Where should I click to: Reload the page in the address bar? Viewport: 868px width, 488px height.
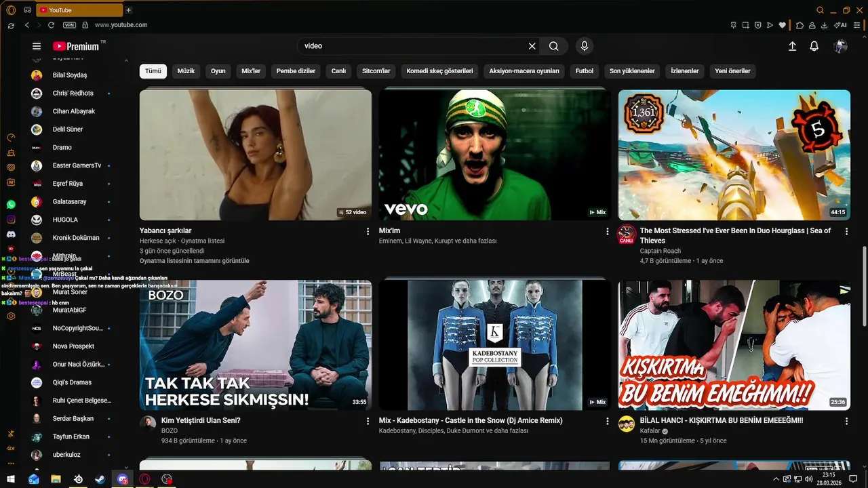coord(51,25)
